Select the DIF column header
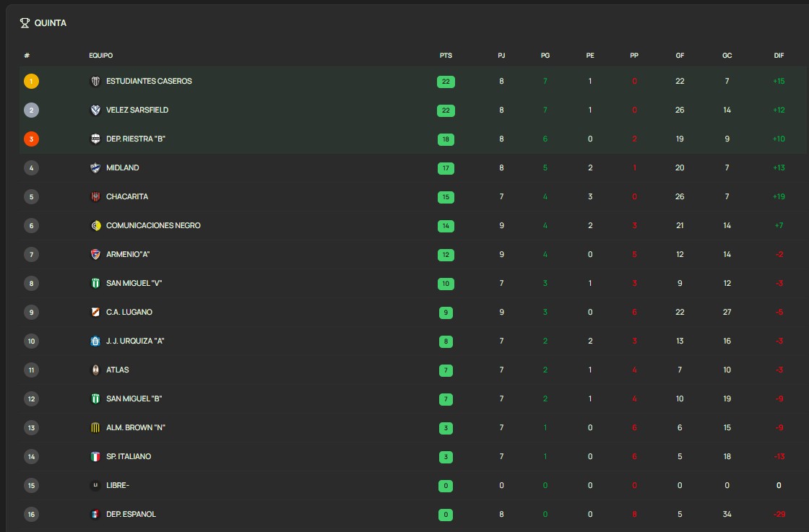The height and width of the screenshot is (532, 809). [779, 55]
